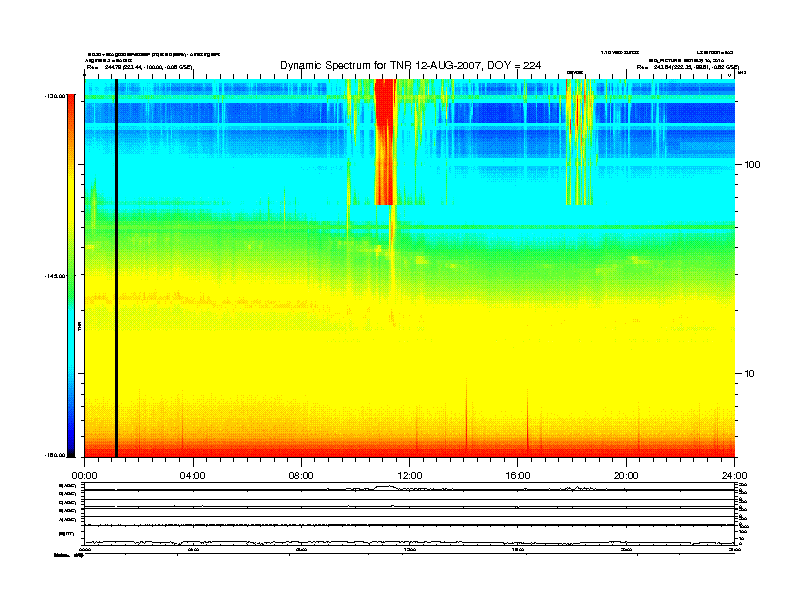792x612 pixels.
Task: Click the thin green horizontal line across the spectrum
Action: pos(409,227)
